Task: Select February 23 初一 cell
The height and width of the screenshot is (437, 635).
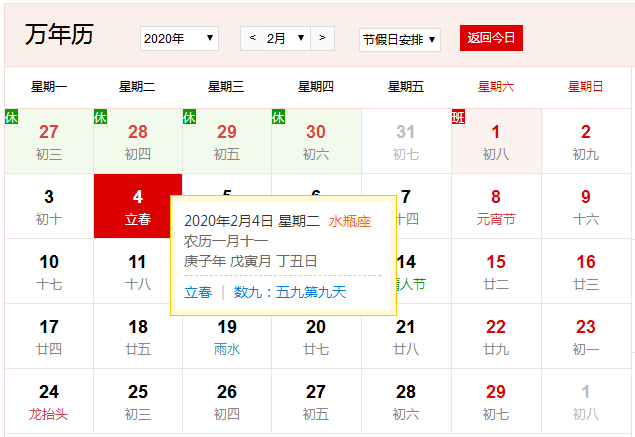Action: pos(586,337)
